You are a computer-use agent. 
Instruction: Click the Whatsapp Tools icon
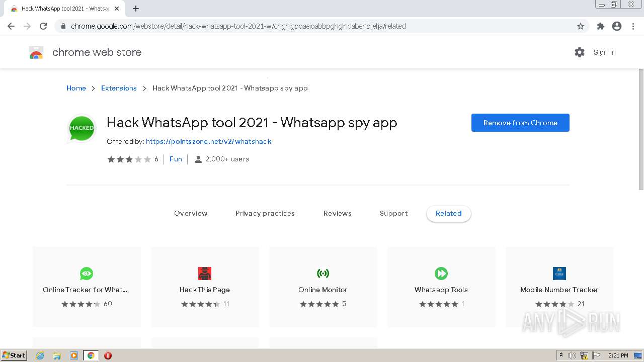pos(441,274)
